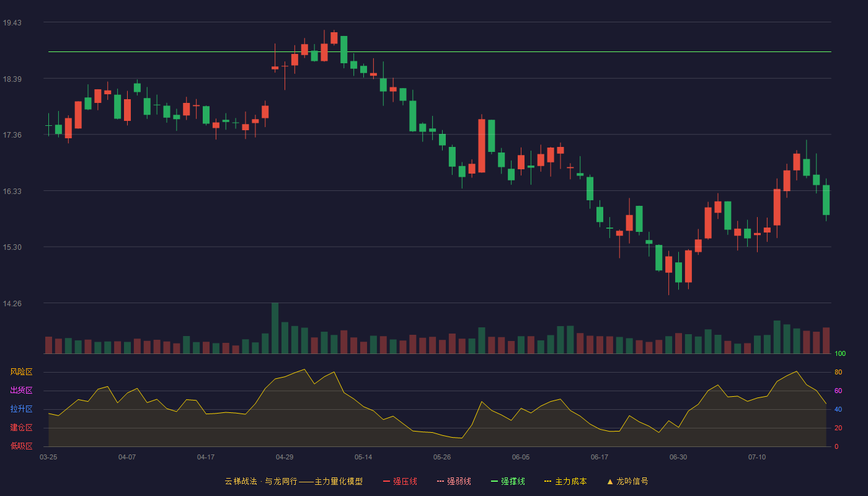Click the tallest volume bar near 04-29
The height and width of the screenshot is (496, 868).
[275, 328]
